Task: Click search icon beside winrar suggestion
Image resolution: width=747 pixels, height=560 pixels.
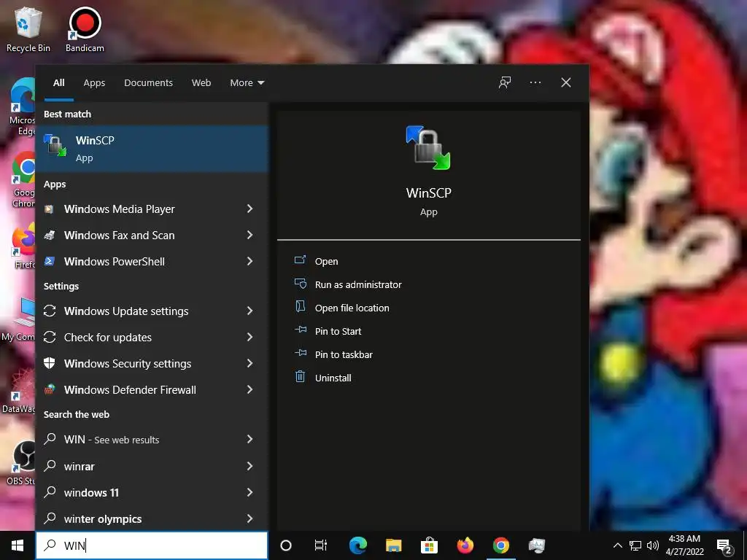Action: (x=50, y=466)
